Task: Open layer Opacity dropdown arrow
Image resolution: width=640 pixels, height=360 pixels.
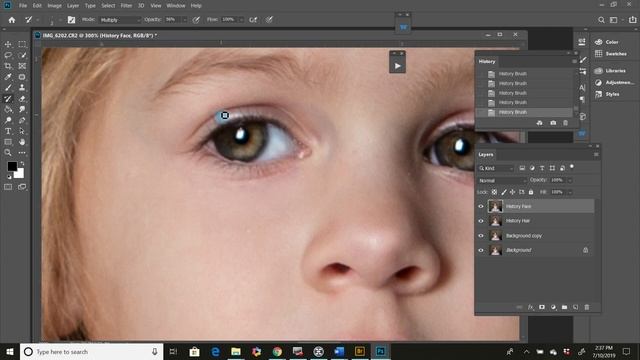Action: pos(570,180)
